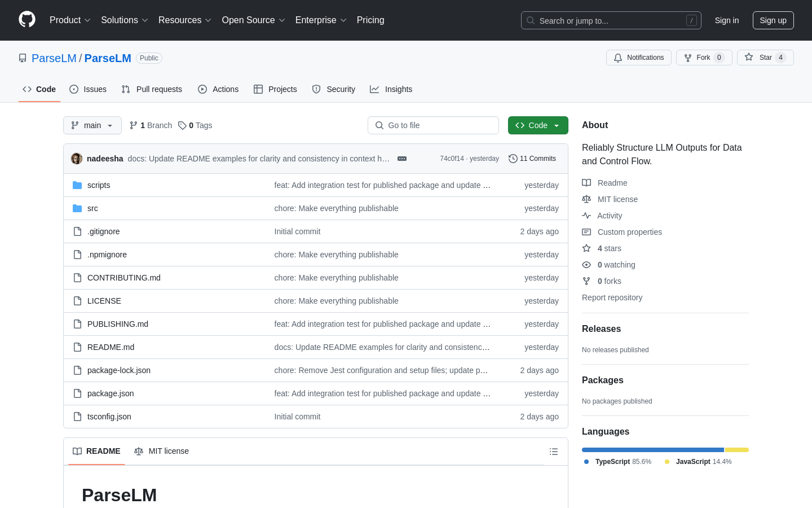Open the CONTRIBUTING.md file
This screenshot has width=812, height=508.
124,278
